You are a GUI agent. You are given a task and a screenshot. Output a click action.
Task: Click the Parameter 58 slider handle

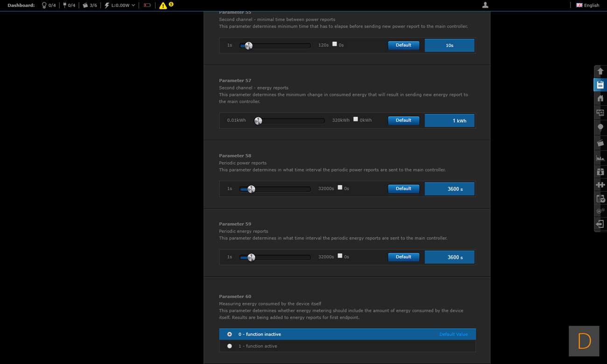click(251, 189)
